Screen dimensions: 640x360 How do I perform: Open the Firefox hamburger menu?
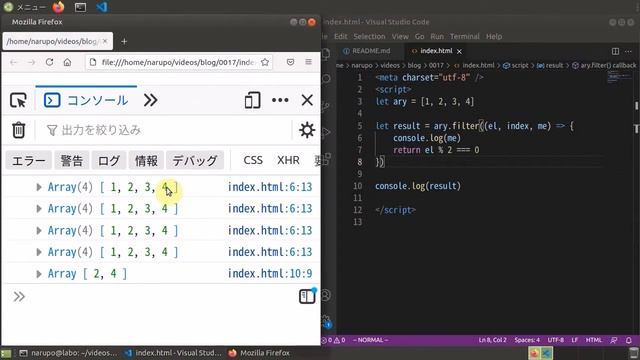coord(309,62)
